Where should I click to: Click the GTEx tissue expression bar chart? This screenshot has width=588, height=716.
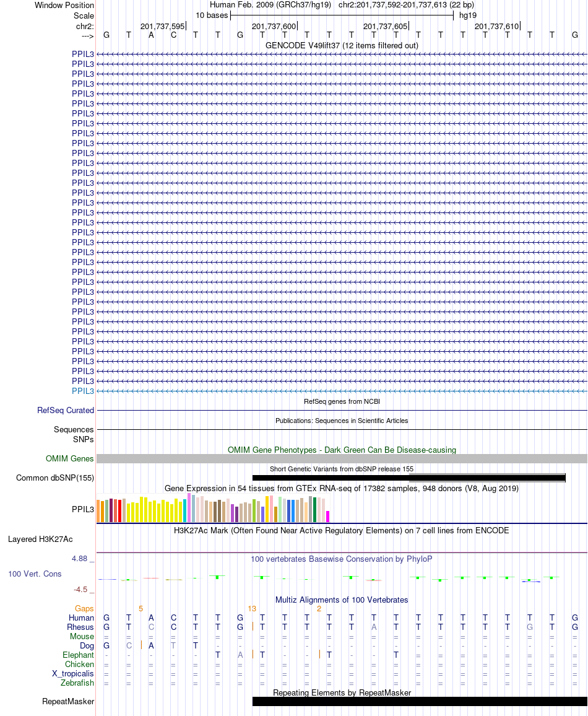click(213, 509)
